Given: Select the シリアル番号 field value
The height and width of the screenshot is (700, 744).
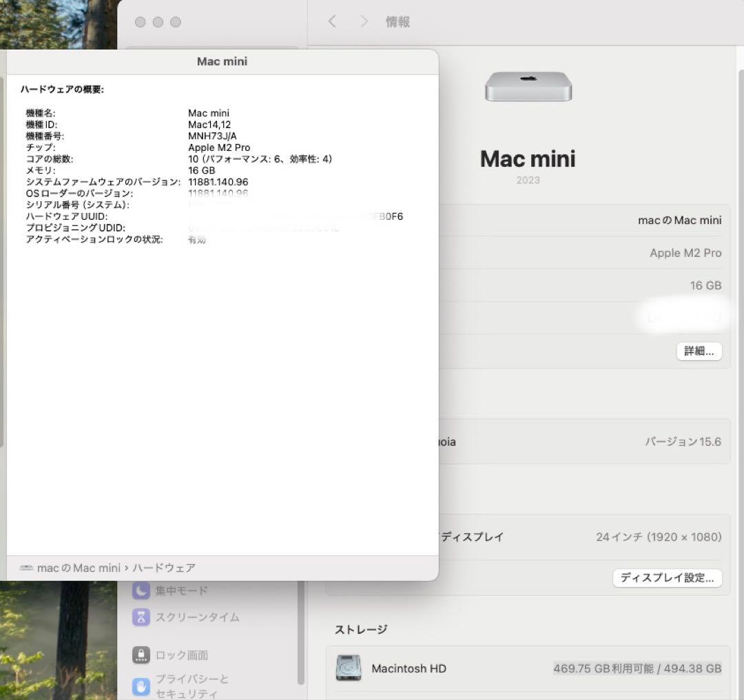Looking at the screenshot, I should pyautogui.click(x=207, y=205).
